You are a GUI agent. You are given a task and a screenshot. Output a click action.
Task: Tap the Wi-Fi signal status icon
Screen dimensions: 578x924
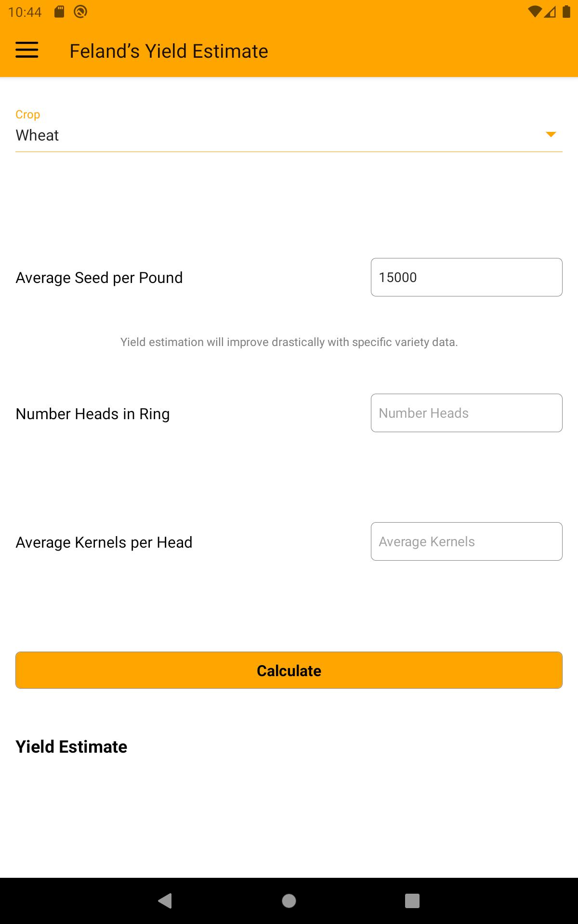click(x=535, y=12)
